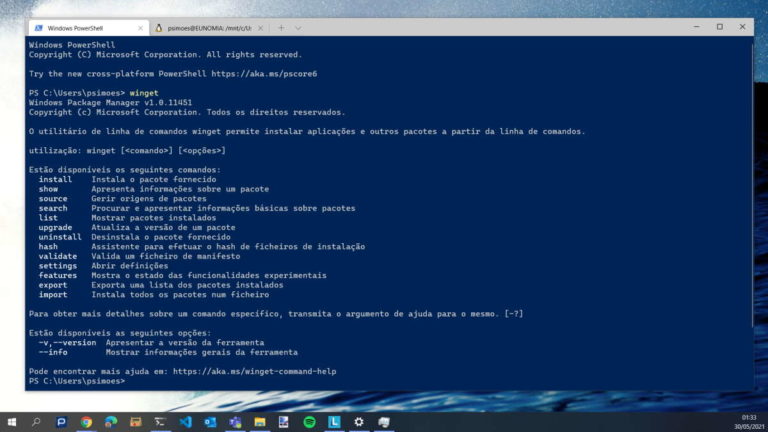This screenshot has width=768, height=432.
Task: Open Outlook from the taskbar
Action: pos(210,422)
